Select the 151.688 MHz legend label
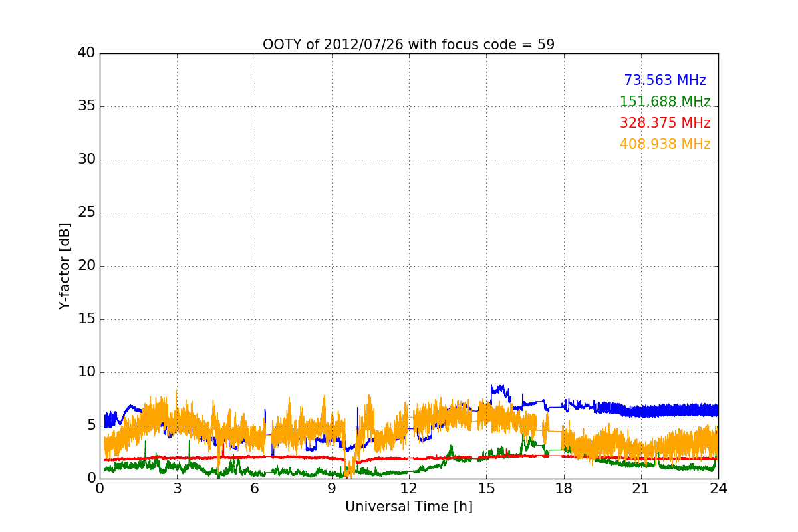 click(665, 102)
